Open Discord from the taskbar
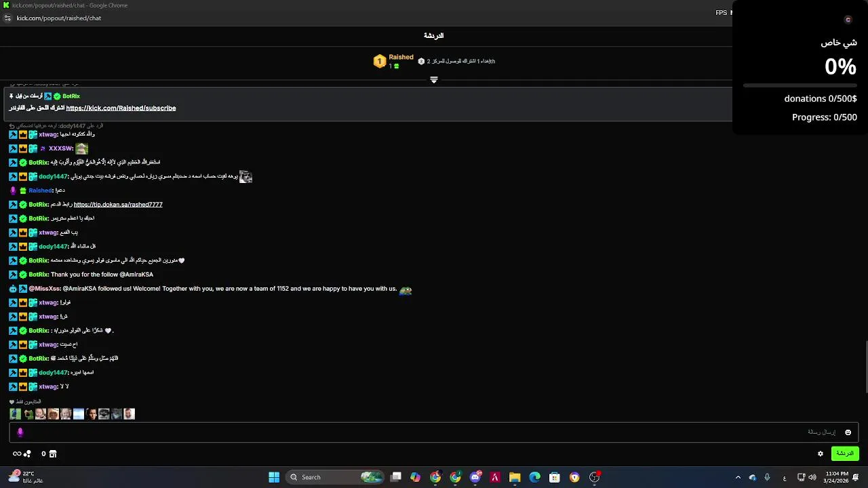868x488 pixels. (475, 477)
